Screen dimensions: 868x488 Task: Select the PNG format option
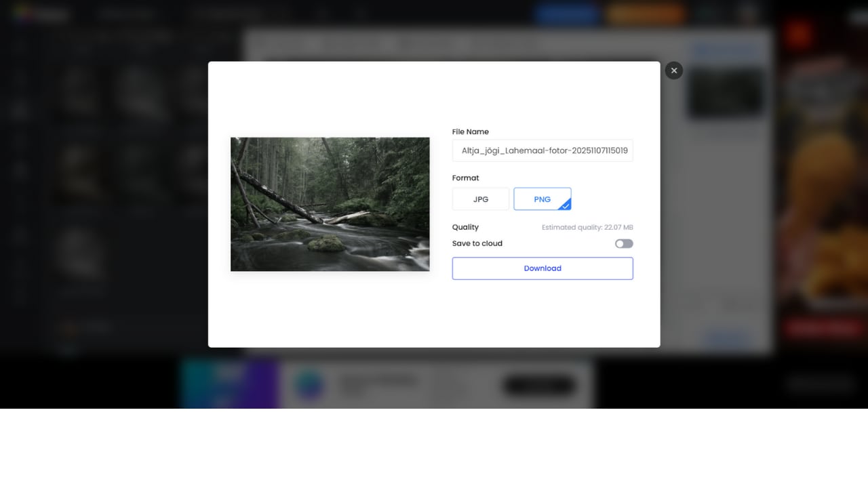point(542,199)
